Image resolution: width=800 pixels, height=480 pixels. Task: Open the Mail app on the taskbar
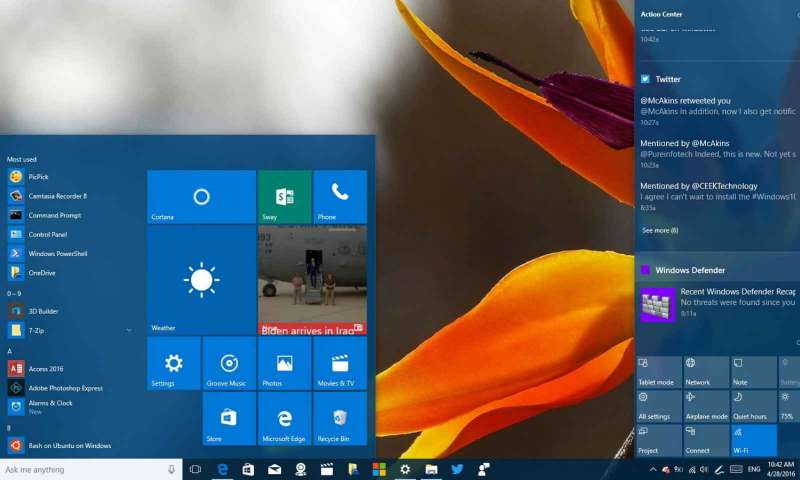coord(274,469)
